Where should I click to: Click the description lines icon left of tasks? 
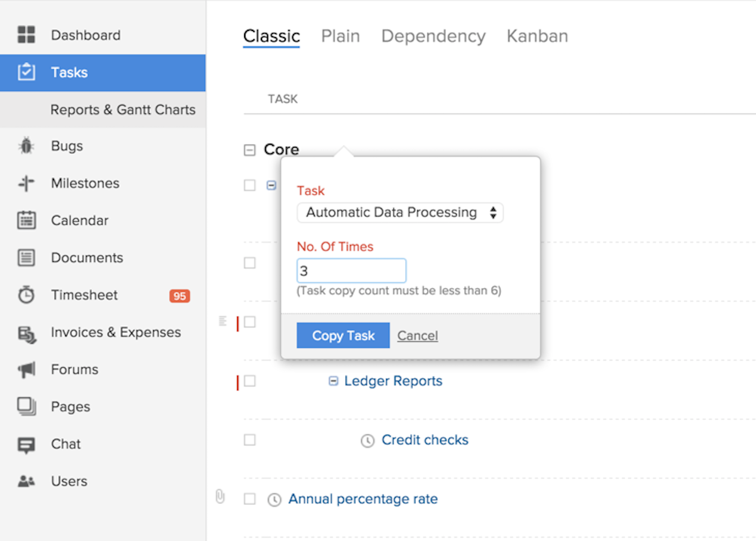pos(222,321)
